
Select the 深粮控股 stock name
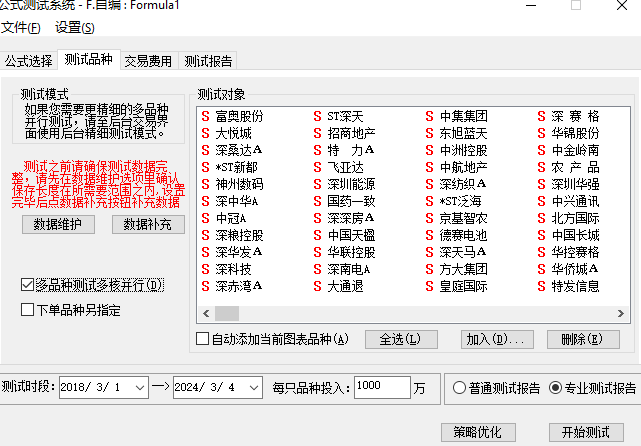pos(240,235)
